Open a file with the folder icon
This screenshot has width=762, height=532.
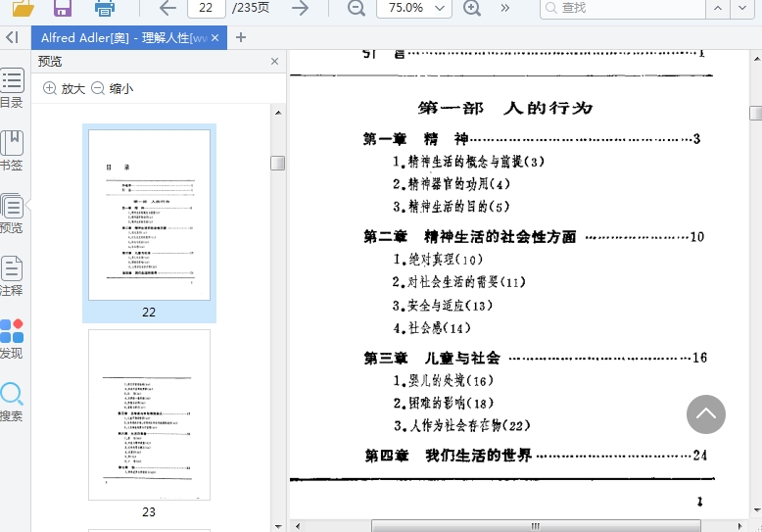coord(23,7)
